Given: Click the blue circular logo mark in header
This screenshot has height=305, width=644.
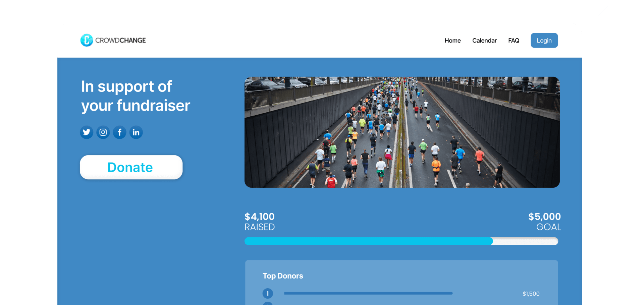Looking at the screenshot, I should 86,40.
